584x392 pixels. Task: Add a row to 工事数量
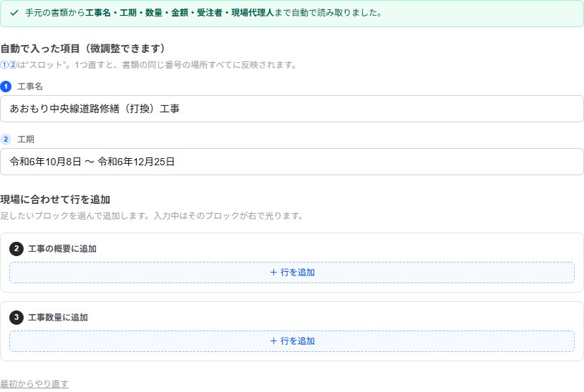pyautogui.click(x=291, y=341)
